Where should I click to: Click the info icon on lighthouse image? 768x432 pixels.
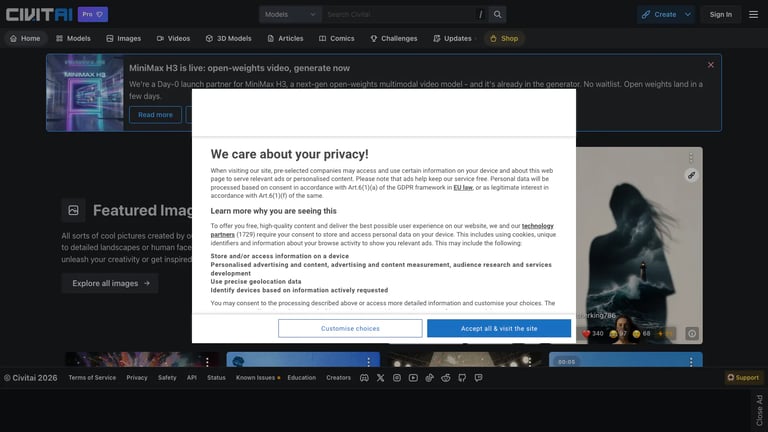pos(692,334)
